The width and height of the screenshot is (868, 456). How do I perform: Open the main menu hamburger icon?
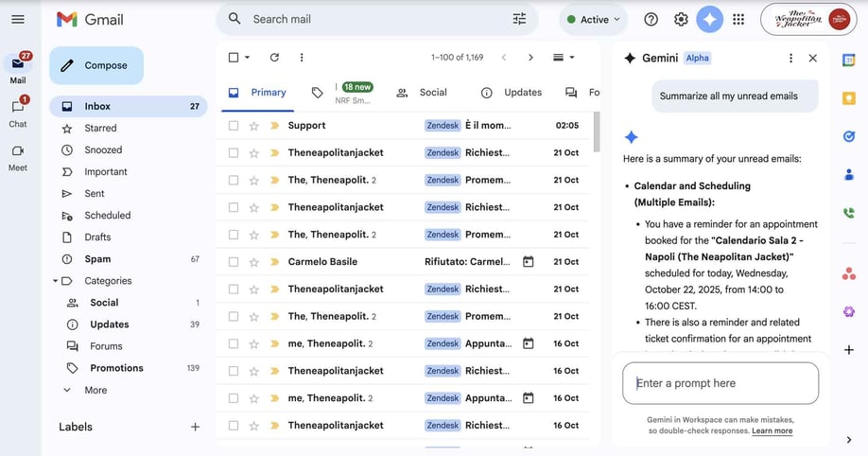tap(18, 19)
